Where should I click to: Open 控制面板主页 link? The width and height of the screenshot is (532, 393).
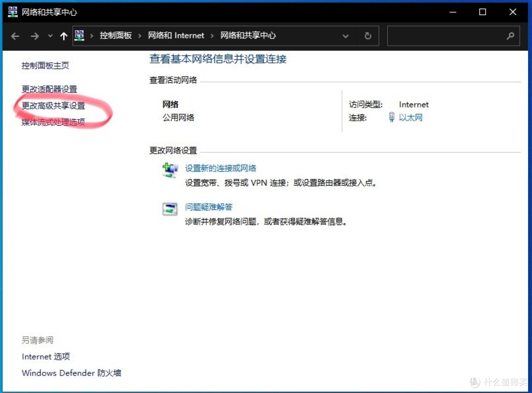tap(45, 65)
